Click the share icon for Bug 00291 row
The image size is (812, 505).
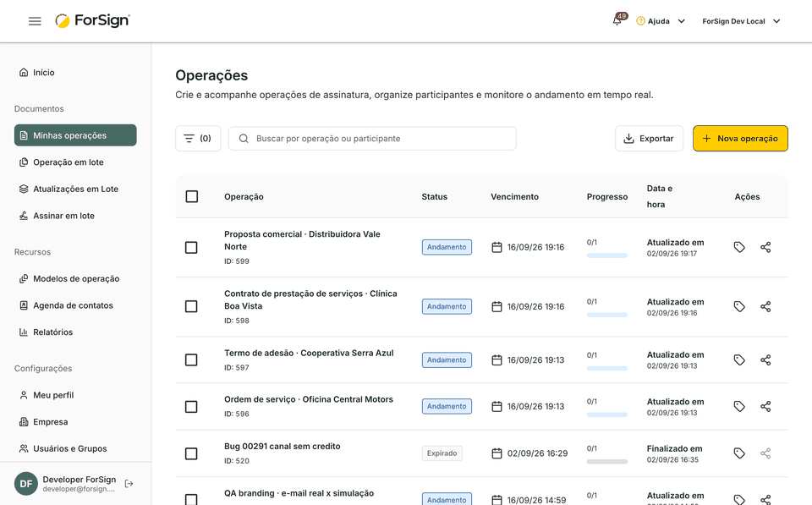tap(766, 453)
